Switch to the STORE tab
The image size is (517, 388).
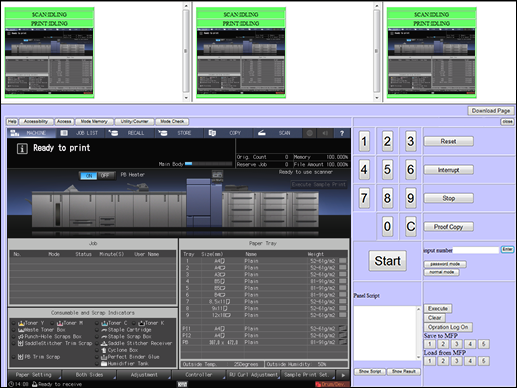click(179, 133)
